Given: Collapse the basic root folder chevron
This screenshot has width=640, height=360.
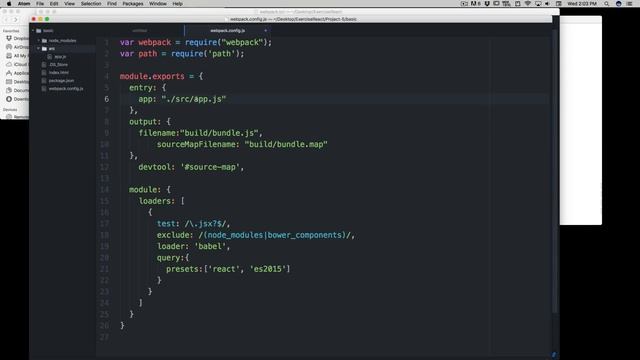Looking at the screenshot, I should click(x=33, y=31).
